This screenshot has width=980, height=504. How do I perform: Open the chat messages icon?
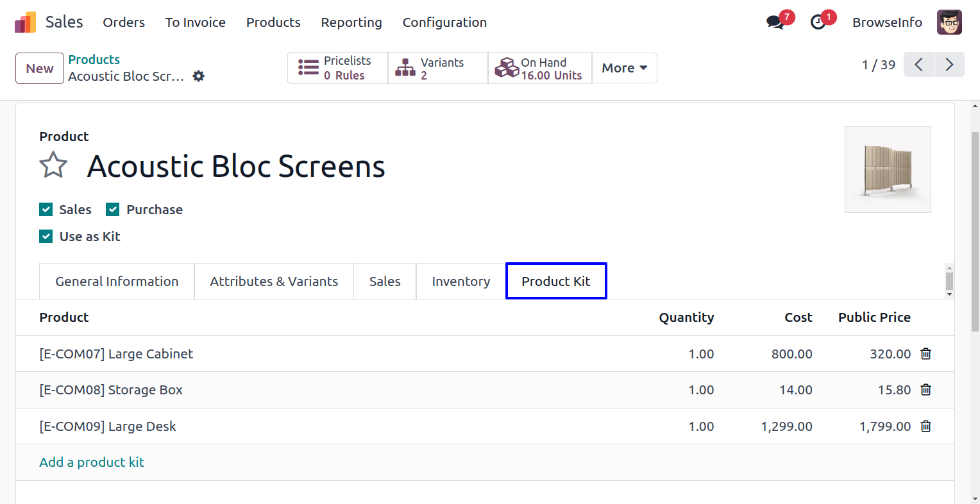(775, 22)
